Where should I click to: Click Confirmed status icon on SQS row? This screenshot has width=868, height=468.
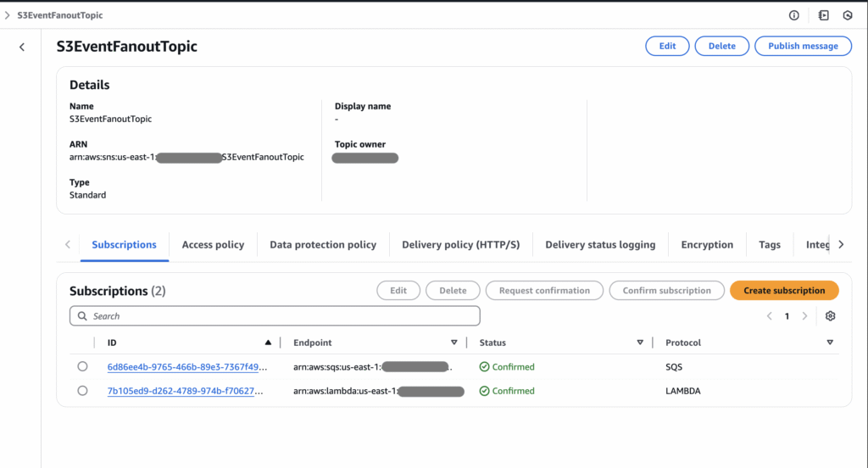484,366
